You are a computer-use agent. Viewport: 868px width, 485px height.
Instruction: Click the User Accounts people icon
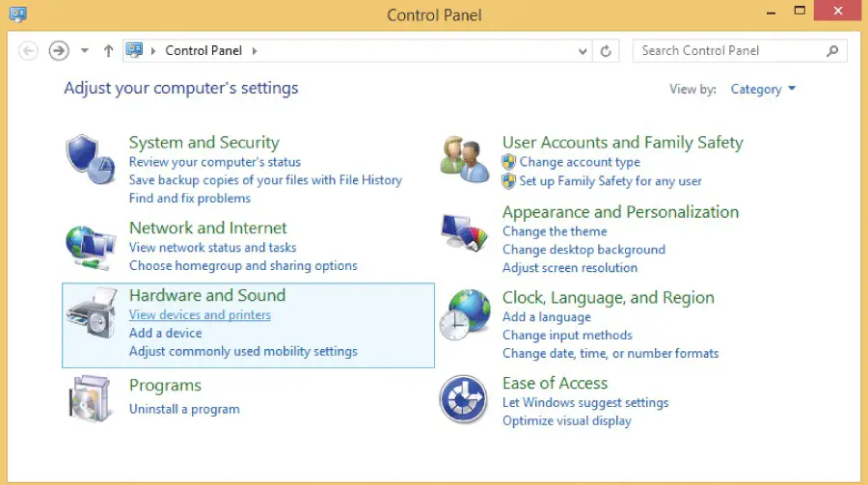pos(464,159)
